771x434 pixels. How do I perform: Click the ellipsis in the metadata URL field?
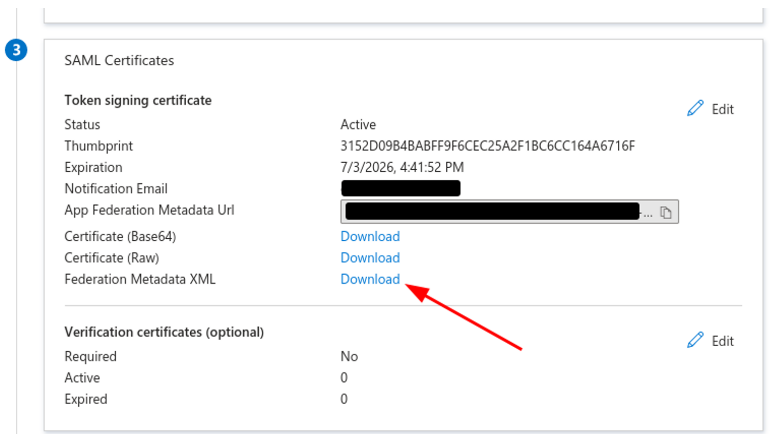(x=649, y=213)
